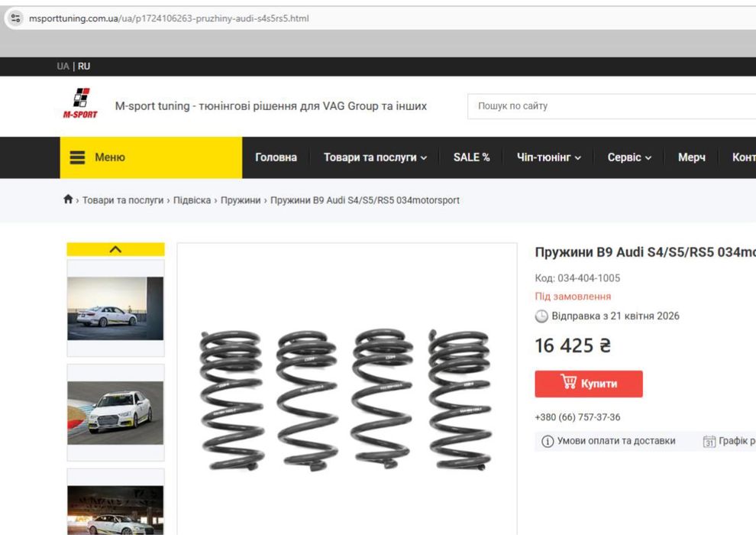Viewport: 756px width, 535px height.
Task: Click the Під замовлення status text
Action: pyautogui.click(x=573, y=297)
